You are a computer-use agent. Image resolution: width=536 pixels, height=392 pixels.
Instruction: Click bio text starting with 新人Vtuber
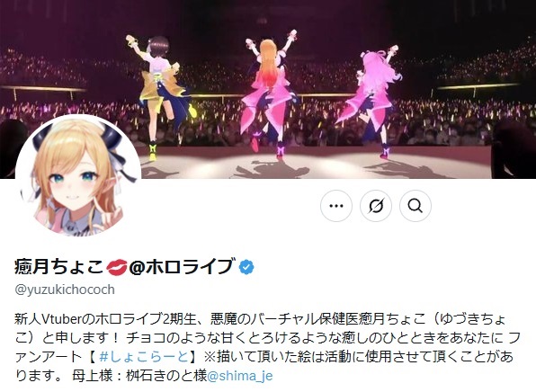click(x=259, y=319)
